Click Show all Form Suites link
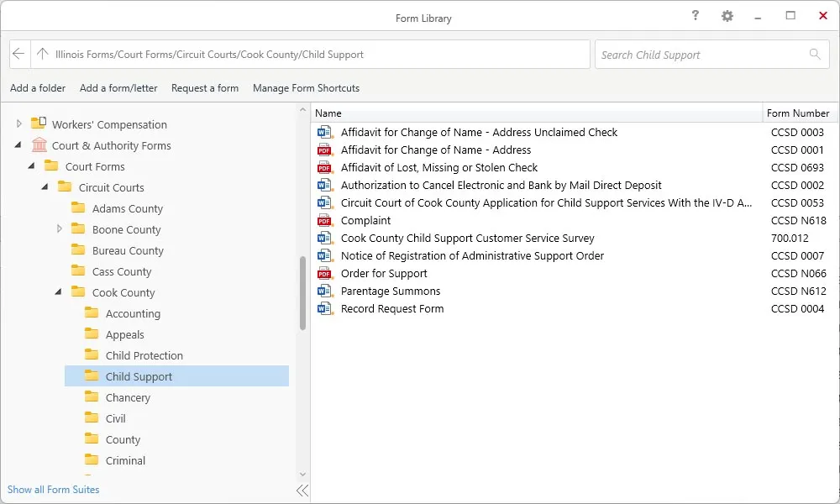The height and width of the screenshot is (504, 840). pyautogui.click(x=53, y=490)
